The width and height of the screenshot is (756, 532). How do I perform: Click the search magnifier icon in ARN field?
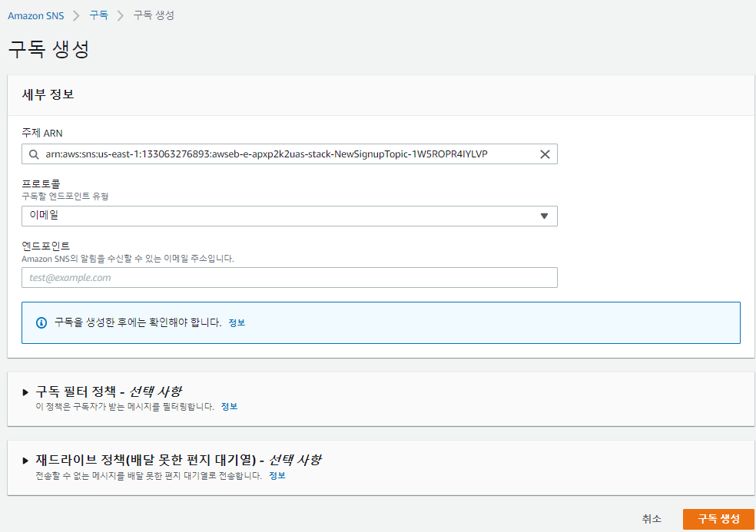[34, 154]
